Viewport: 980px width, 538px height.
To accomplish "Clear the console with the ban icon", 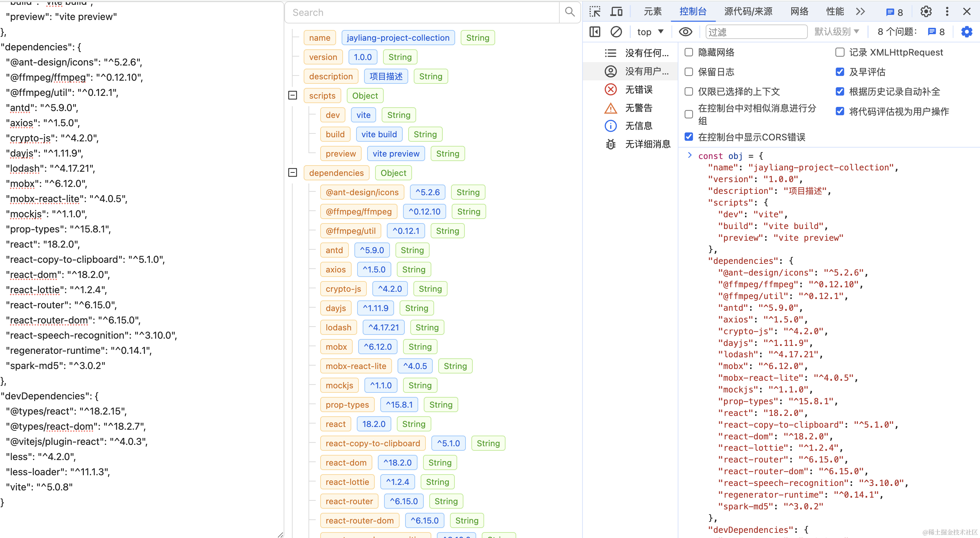I will point(616,32).
